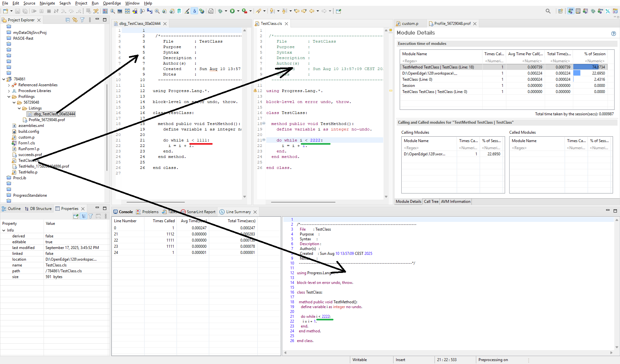Viewport: 620px width, 364px height.
Task: Switch to the OpenEdge Editor perspective icon
Action: click(x=571, y=11)
